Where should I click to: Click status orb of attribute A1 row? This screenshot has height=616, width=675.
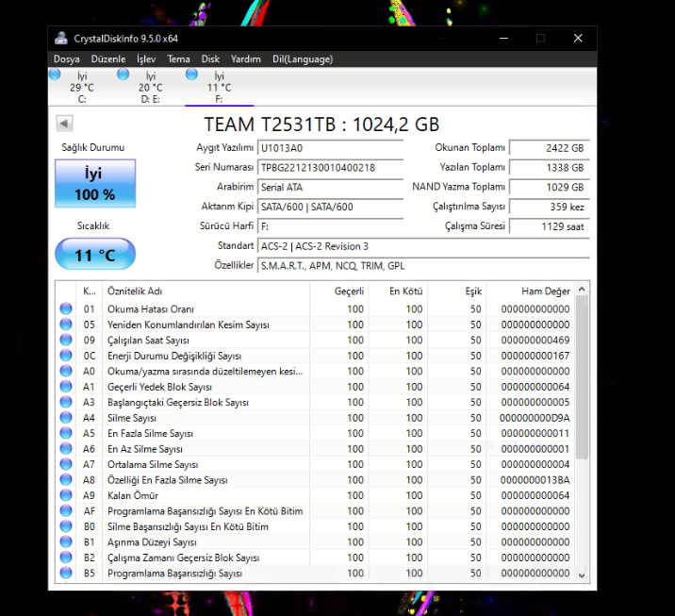[x=66, y=386]
